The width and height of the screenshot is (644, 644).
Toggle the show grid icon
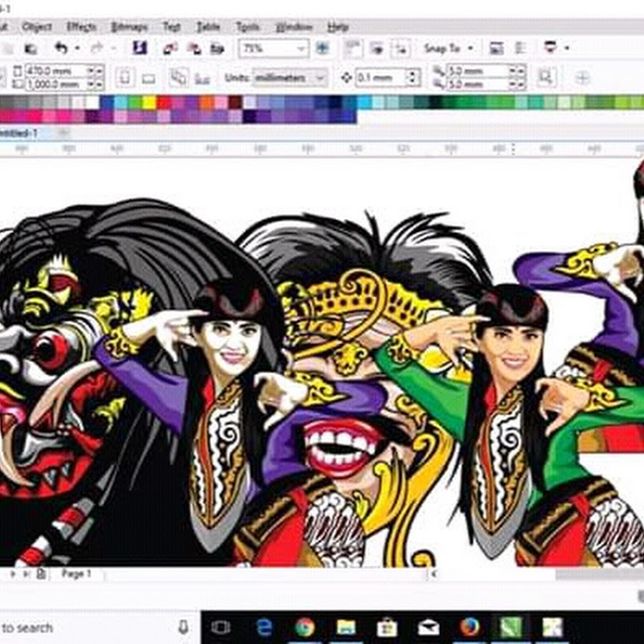pyautogui.click(x=376, y=49)
